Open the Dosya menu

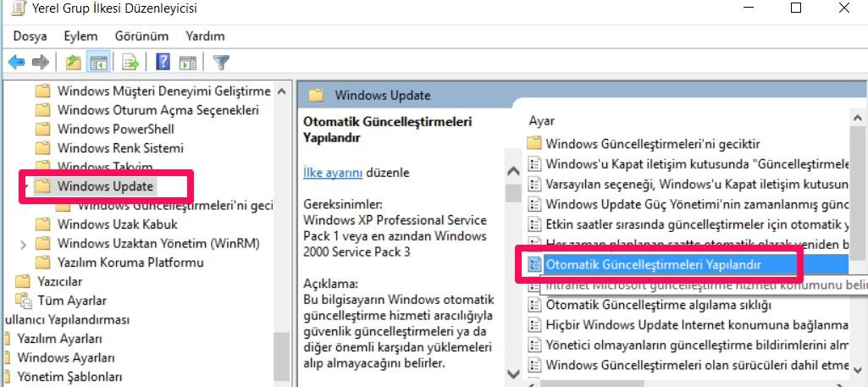pyautogui.click(x=30, y=36)
